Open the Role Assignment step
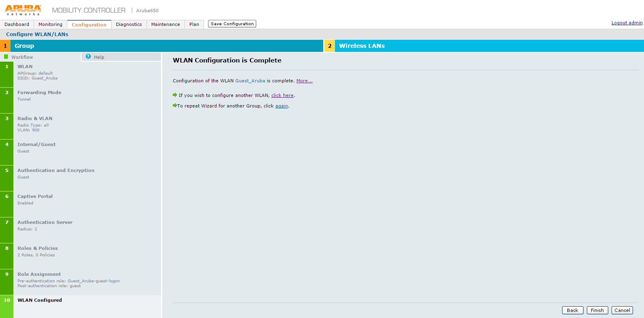644x318 pixels. (81, 282)
